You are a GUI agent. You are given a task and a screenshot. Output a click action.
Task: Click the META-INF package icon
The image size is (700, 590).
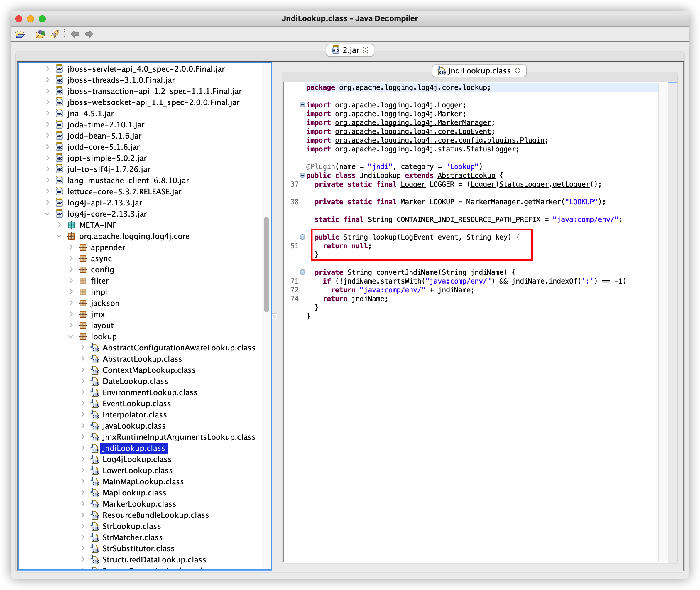(x=71, y=225)
